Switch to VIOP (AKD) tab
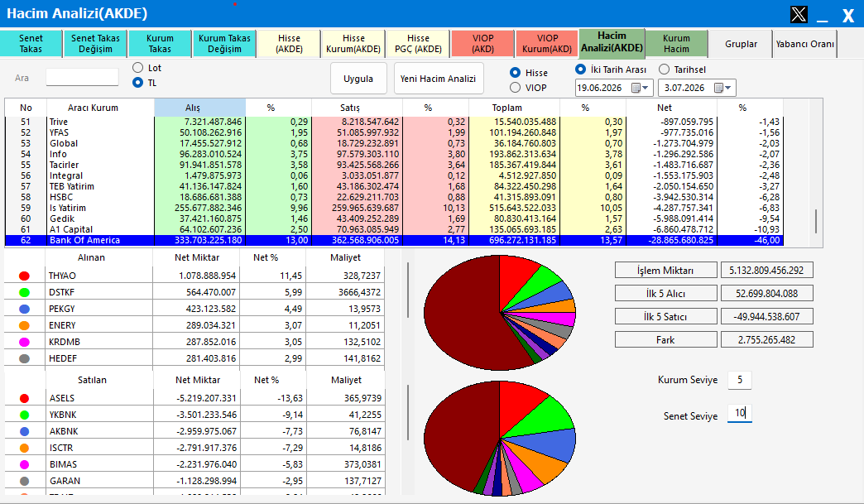The width and height of the screenshot is (864, 504). (482, 44)
